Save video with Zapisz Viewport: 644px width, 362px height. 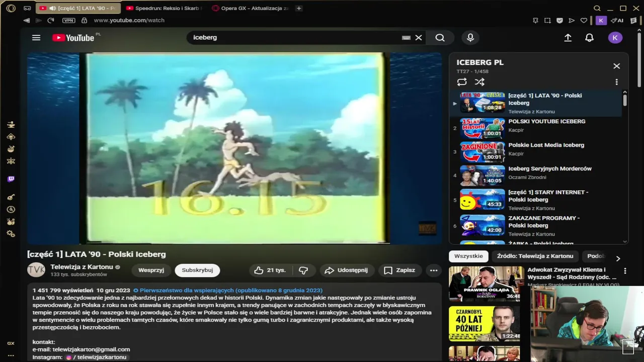click(x=400, y=270)
